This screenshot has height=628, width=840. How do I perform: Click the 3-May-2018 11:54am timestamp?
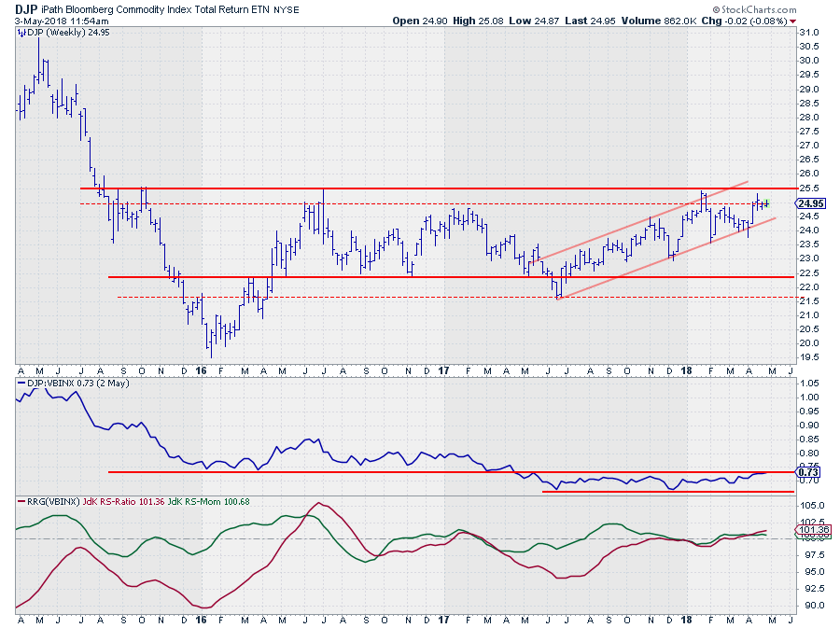(62, 21)
